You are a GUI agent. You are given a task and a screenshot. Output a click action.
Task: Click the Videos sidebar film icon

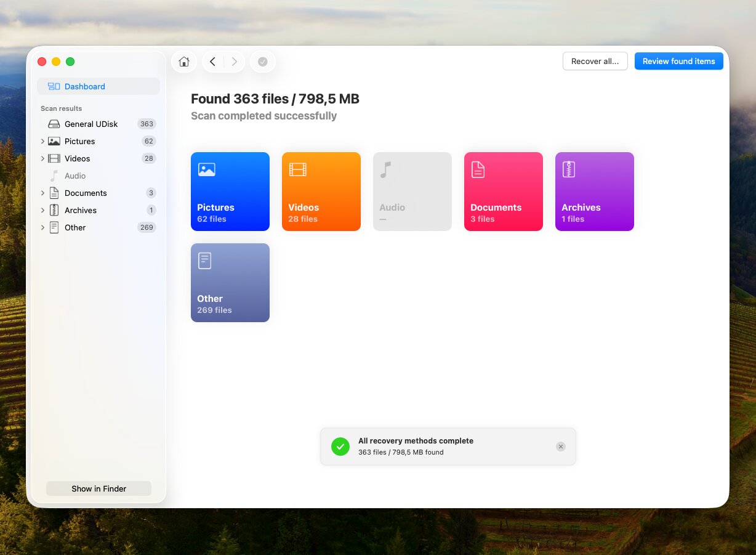(x=54, y=158)
